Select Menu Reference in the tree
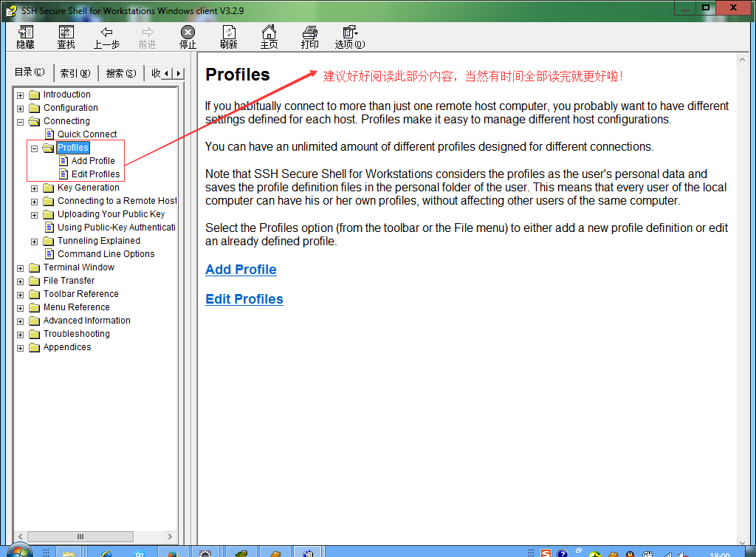756x557 pixels. click(x=76, y=307)
